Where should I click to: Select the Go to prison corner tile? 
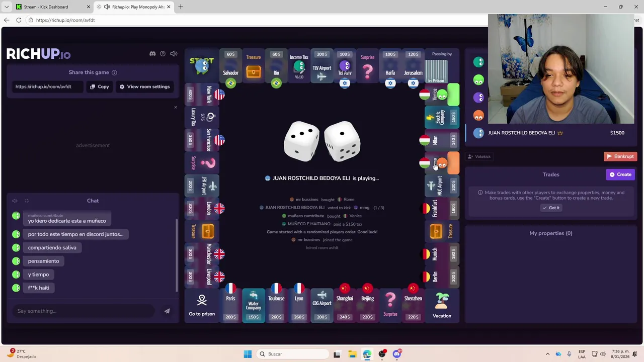pyautogui.click(x=202, y=305)
